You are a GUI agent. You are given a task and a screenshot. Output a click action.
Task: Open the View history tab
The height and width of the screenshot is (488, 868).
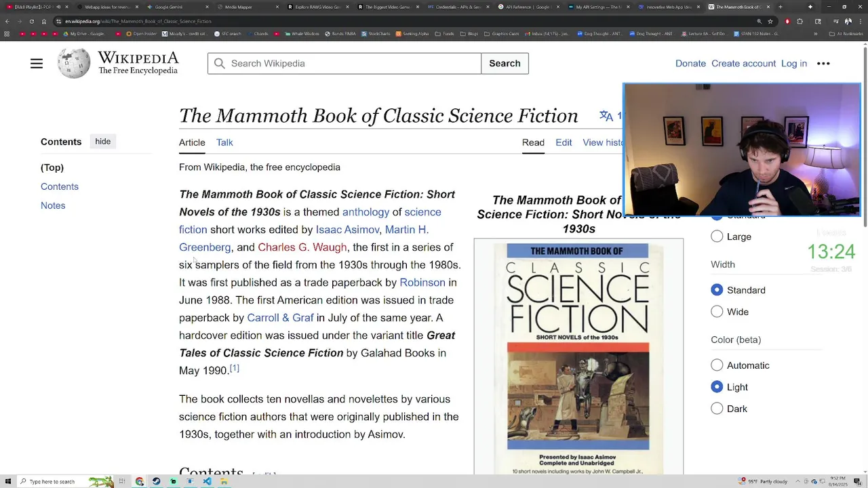tap(603, 142)
